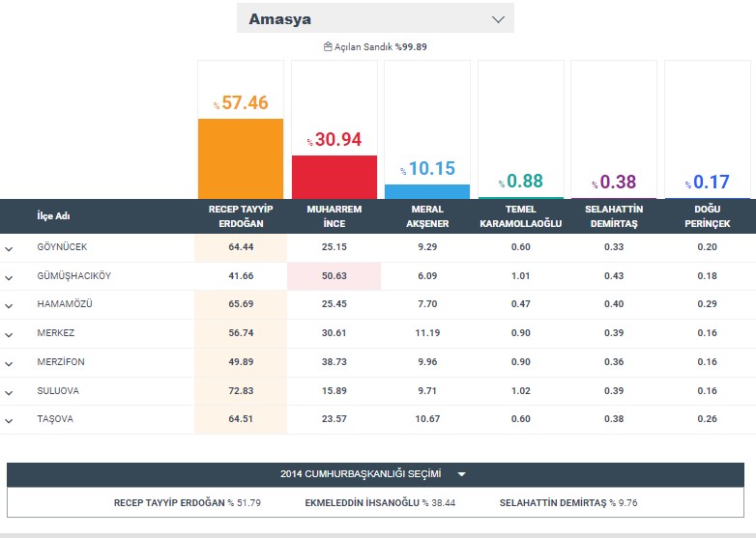
Task: Expand the GÖYNÜCEK district row
Action: point(9,249)
